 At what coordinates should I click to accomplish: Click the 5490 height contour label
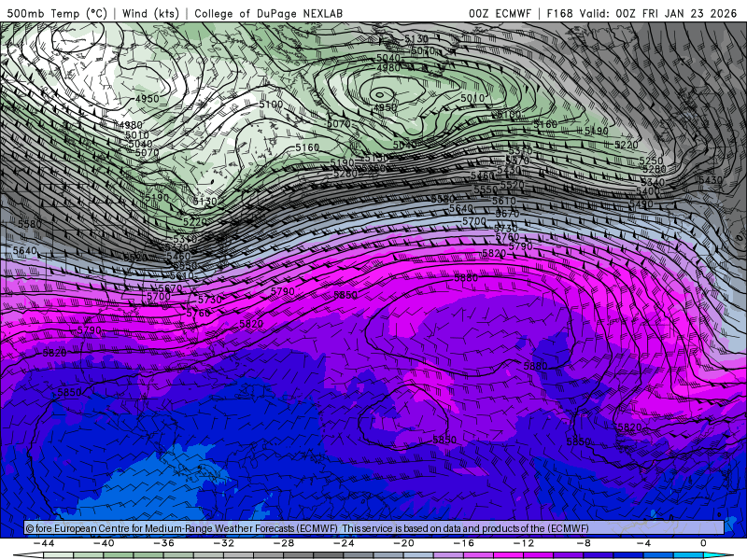(641, 203)
